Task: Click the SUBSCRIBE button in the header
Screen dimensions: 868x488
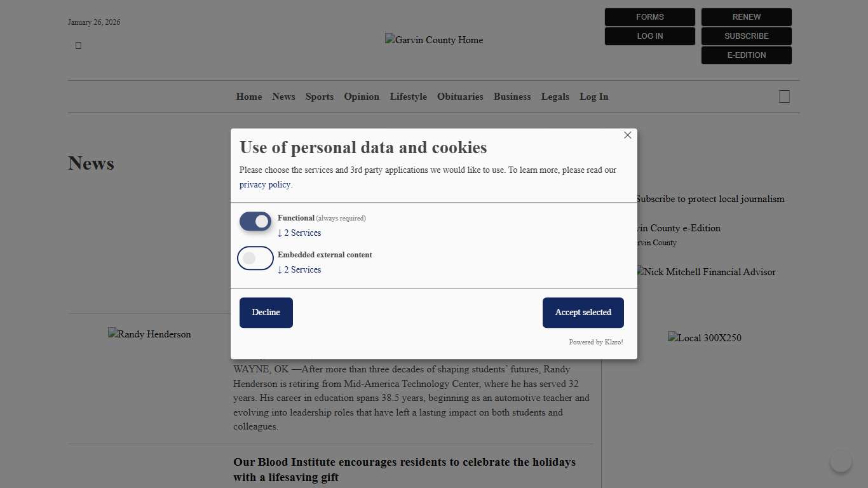Action: tap(746, 36)
